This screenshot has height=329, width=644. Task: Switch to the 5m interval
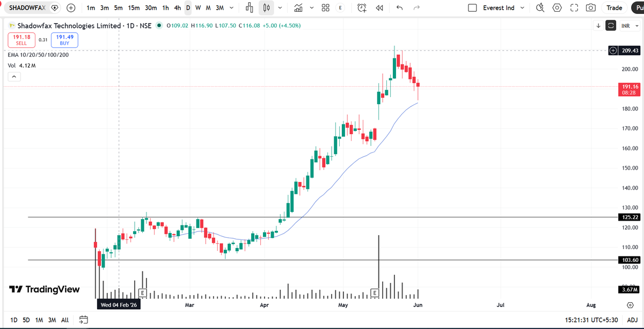click(x=118, y=8)
